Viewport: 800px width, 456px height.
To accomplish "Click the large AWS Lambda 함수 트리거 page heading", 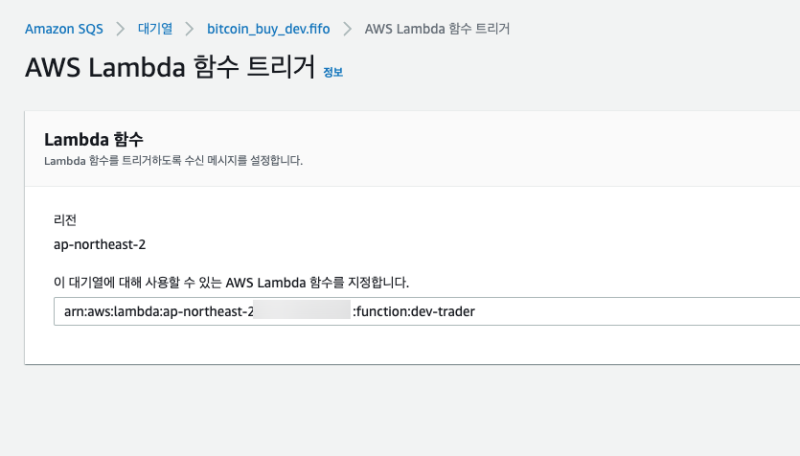I will (170, 68).
